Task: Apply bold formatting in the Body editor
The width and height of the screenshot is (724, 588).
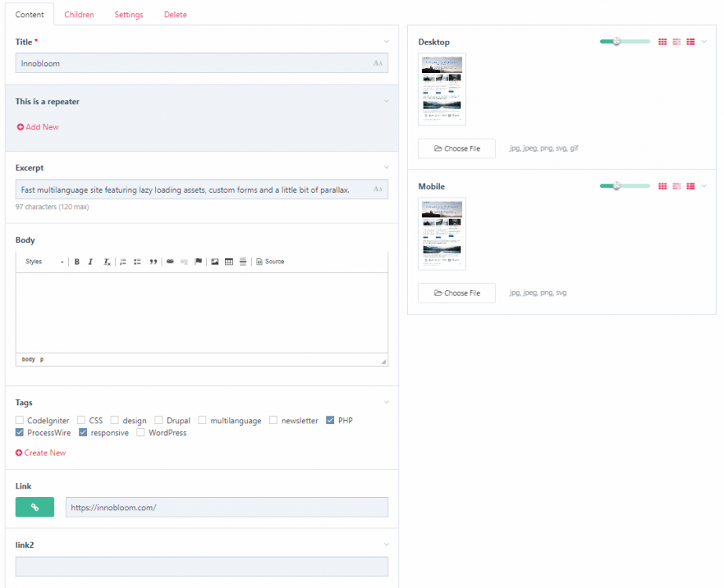Action: [77, 261]
